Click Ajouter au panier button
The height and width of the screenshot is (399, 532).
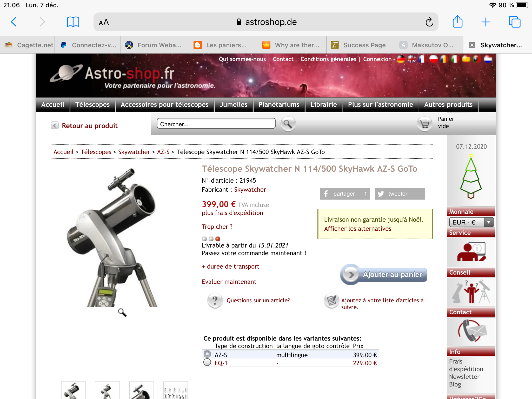[x=384, y=275]
